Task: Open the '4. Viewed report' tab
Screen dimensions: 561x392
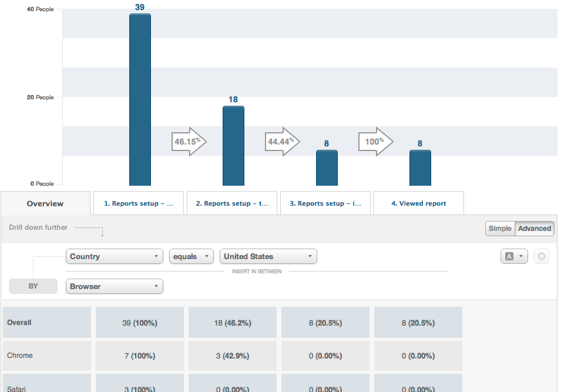Action: (418, 203)
